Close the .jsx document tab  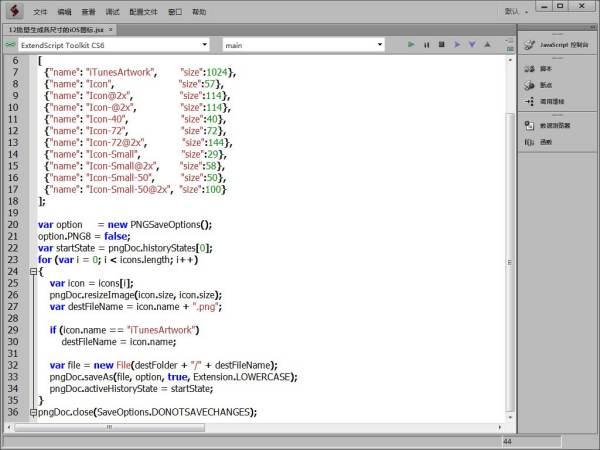tap(111, 29)
